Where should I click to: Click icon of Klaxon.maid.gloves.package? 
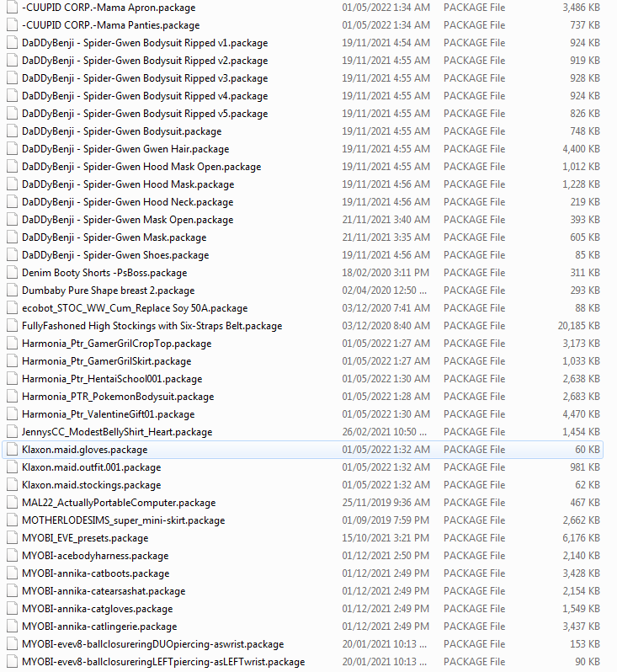pyautogui.click(x=12, y=450)
